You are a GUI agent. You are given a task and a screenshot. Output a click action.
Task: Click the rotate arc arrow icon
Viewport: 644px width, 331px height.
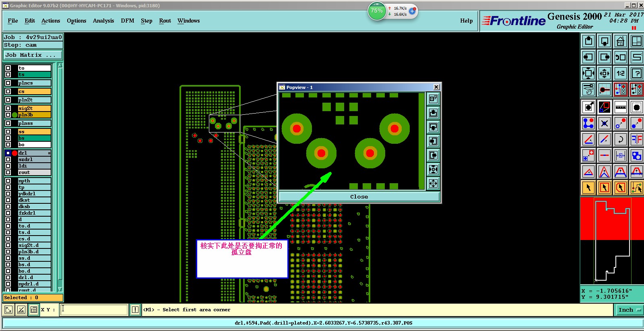click(x=621, y=139)
